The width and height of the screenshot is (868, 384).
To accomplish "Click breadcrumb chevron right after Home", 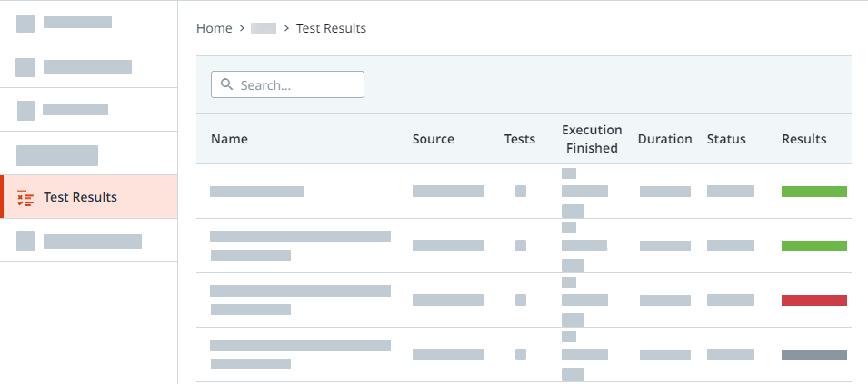I will click(242, 28).
